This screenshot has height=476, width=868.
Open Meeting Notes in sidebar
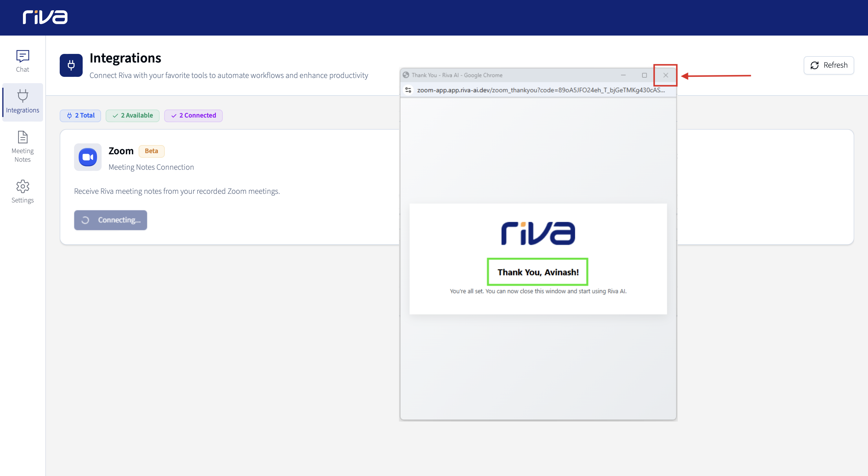coord(23,147)
